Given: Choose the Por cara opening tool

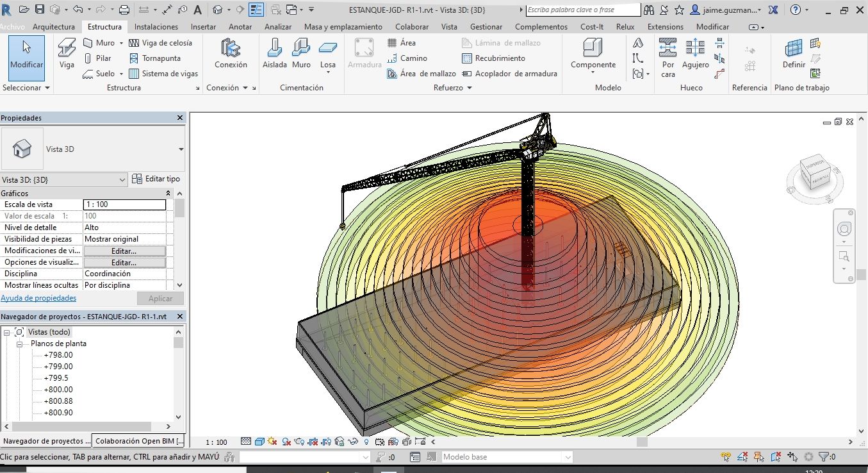Looking at the screenshot, I should [x=668, y=58].
